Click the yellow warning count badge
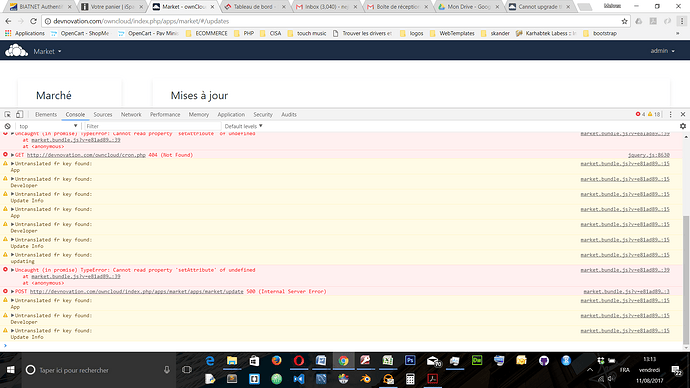This screenshot has height=388, width=690. click(x=654, y=114)
